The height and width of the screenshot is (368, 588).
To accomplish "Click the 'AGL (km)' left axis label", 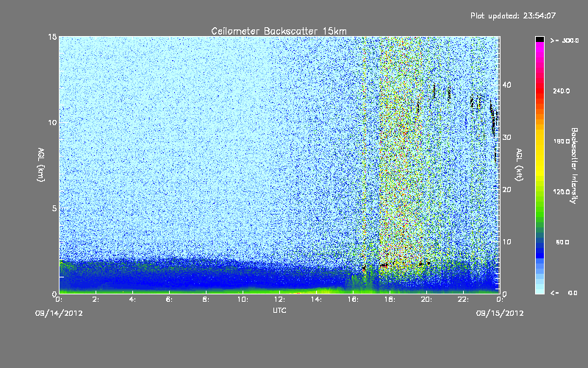I will click(41, 164).
